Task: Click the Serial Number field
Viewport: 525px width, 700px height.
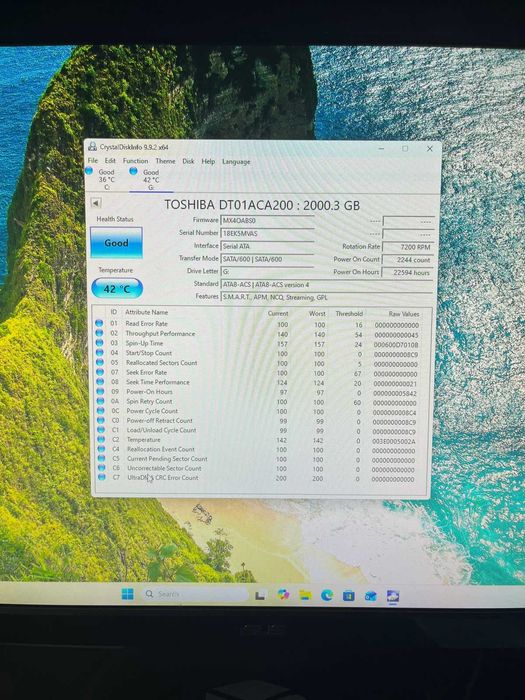Action: tap(267, 233)
